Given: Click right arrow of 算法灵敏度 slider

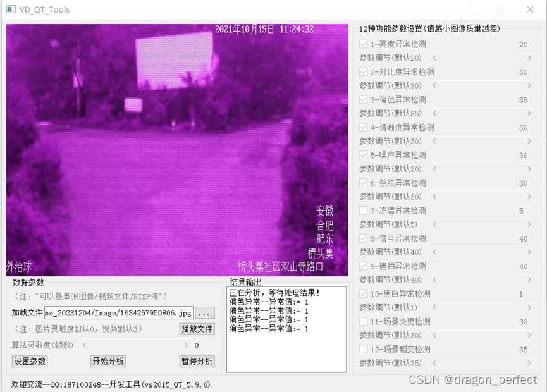Looking at the screenshot, I should (186, 345).
